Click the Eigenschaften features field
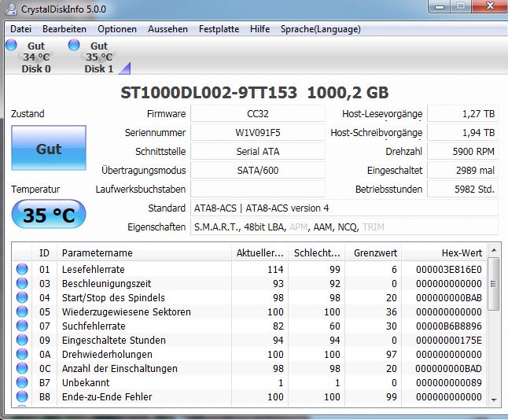Viewport: 508px width, 420px height. (344, 227)
